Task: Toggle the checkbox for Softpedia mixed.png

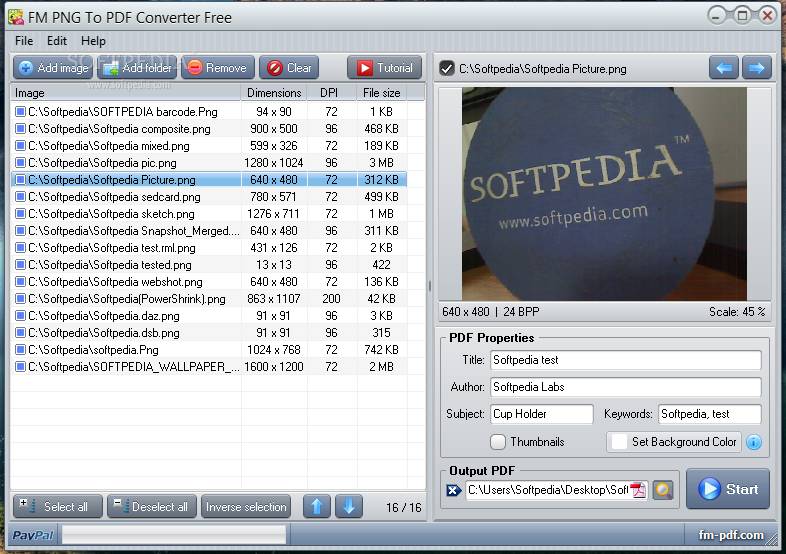Action: pos(20,145)
